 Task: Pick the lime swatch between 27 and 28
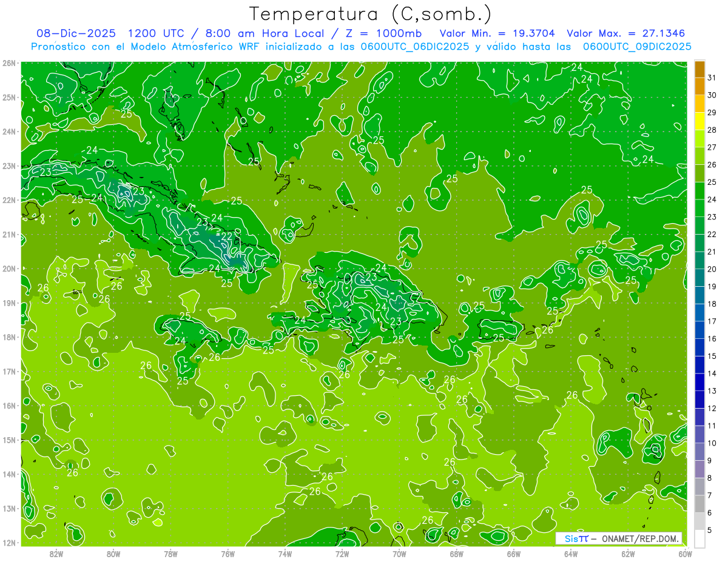click(699, 139)
